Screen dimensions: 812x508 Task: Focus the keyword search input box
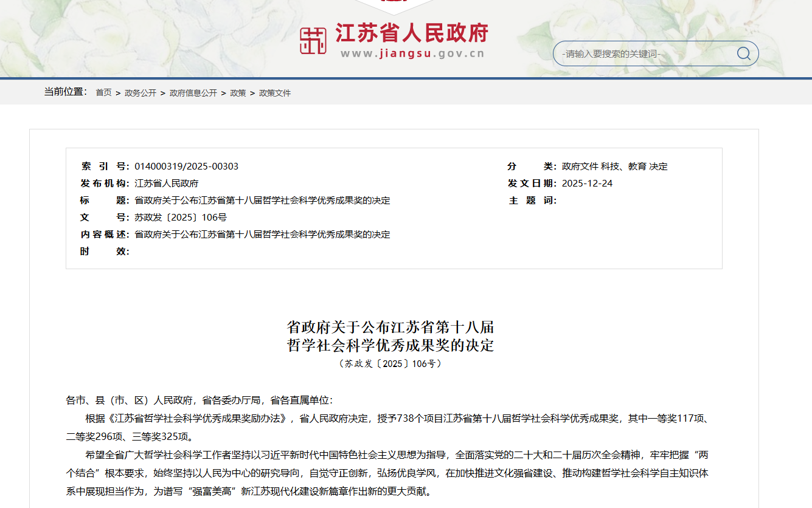645,54
